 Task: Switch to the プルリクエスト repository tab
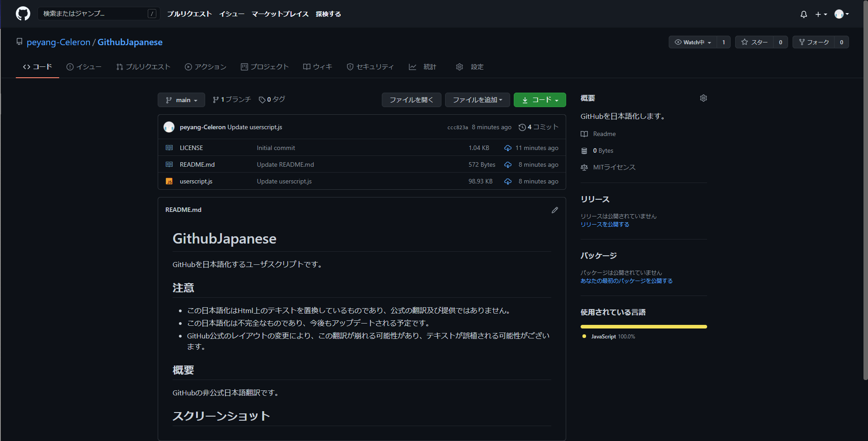tap(143, 67)
